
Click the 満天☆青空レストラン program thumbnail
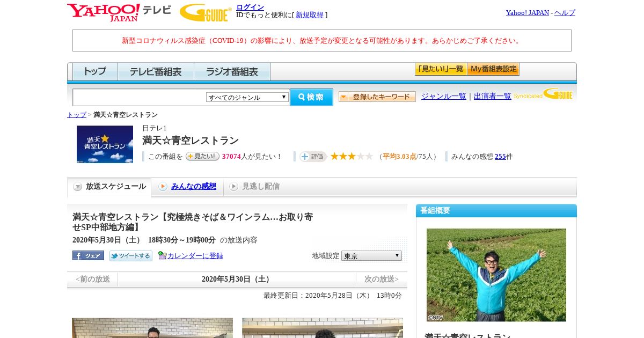point(105,144)
